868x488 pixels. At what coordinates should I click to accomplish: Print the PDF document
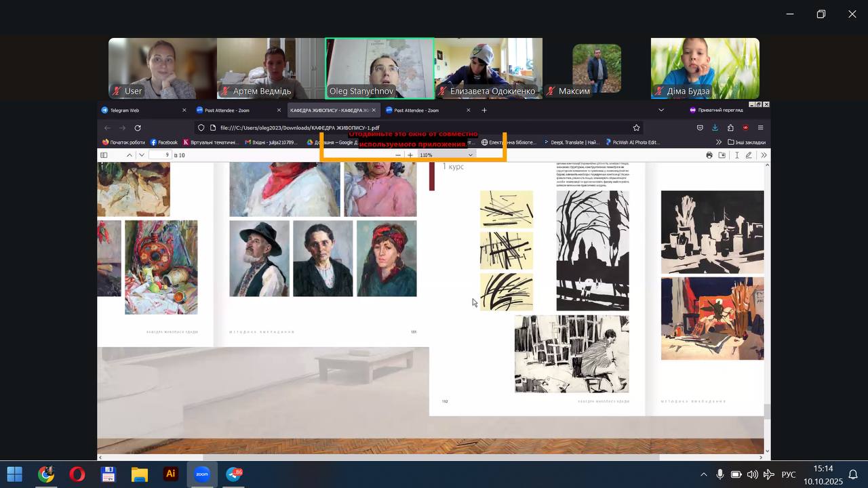(709, 155)
